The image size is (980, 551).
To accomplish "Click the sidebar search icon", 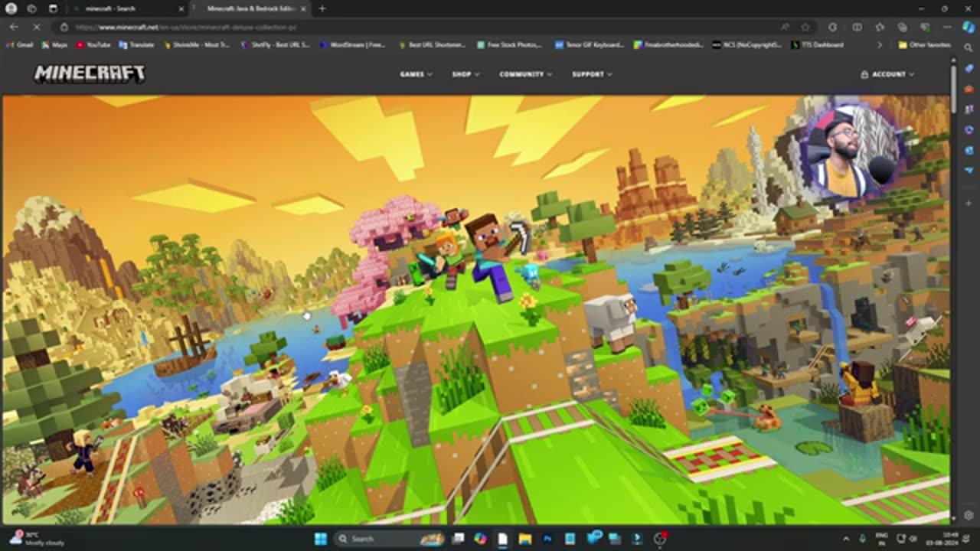I will coord(969,48).
